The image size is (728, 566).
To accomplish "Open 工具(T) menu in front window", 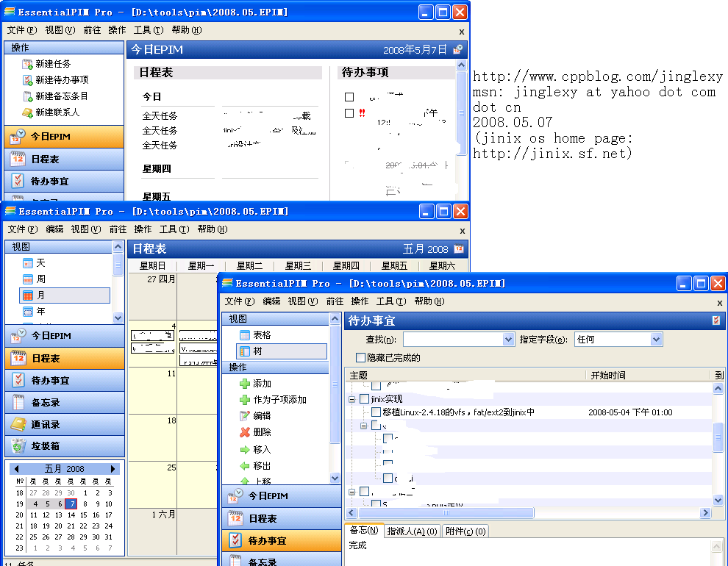I will pyautogui.click(x=391, y=301).
